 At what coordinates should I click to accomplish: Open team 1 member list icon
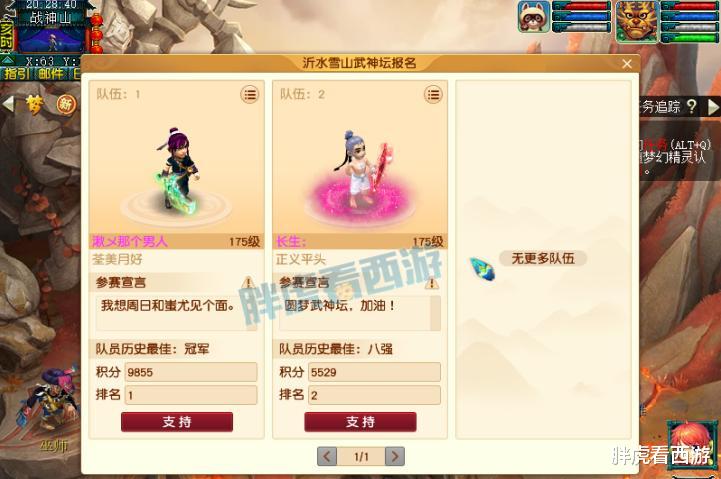pyautogui.click(x=250, y=95)
